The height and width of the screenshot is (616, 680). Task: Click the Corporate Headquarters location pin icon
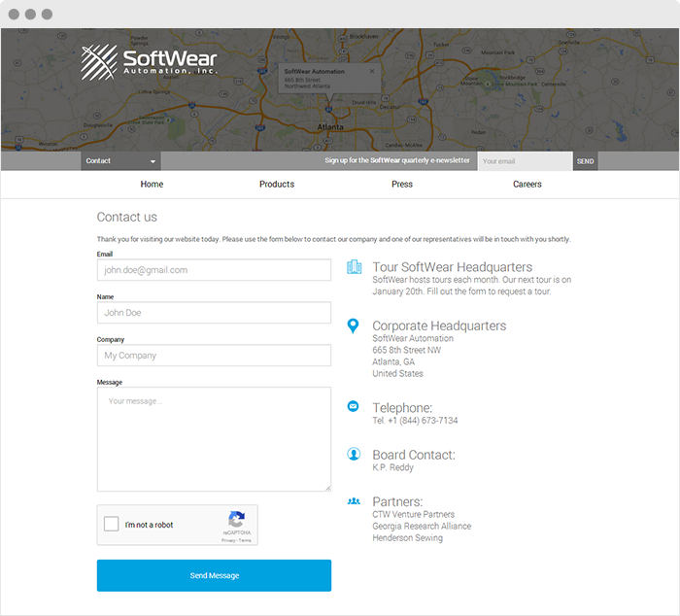[353, 325]
